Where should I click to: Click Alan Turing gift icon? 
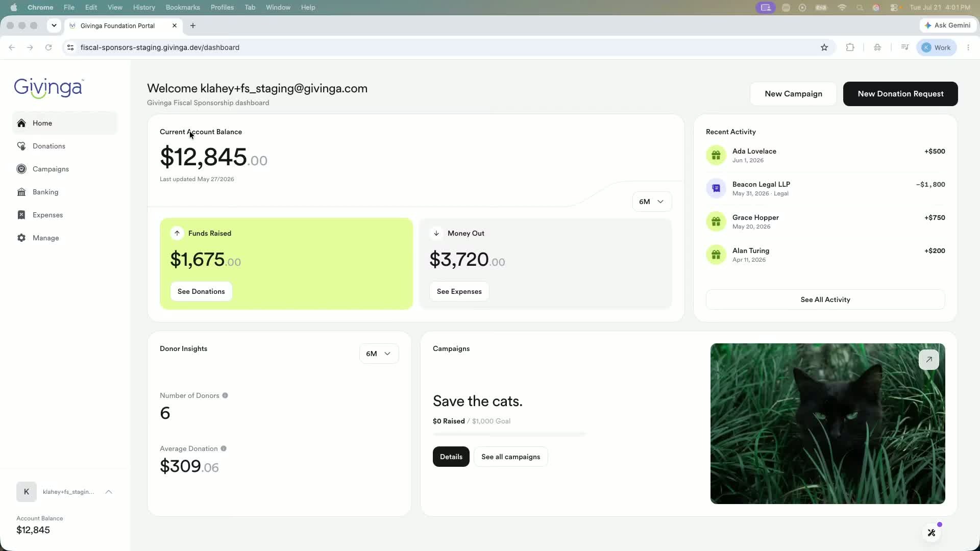tap(716, 255)
